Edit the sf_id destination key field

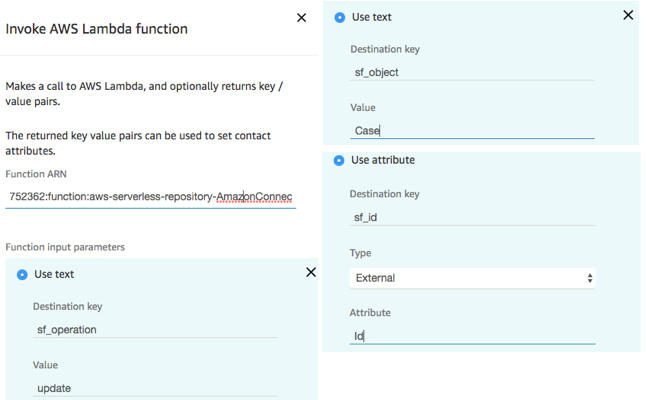(473, 217)
